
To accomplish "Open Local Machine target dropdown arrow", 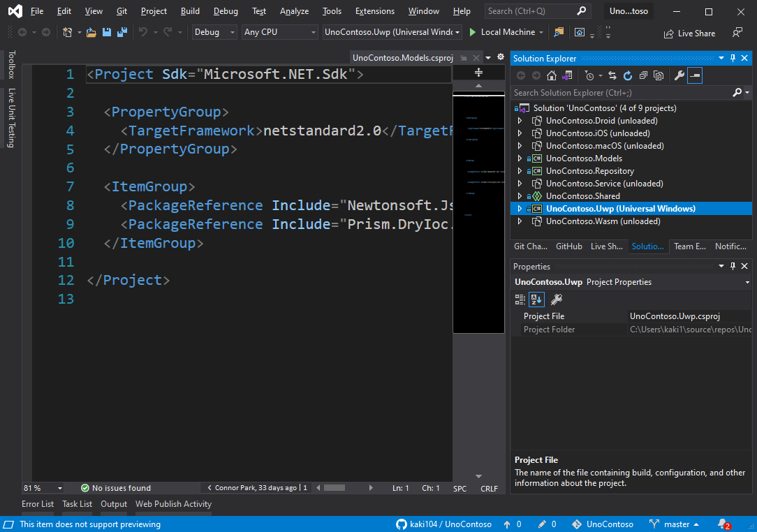I will [541, 32].
